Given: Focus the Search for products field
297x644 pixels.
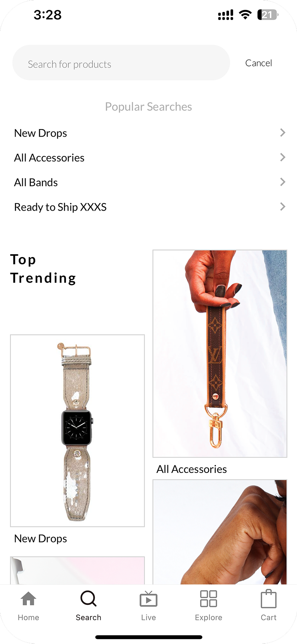Looking at the screenshot, I should point(121,63).
